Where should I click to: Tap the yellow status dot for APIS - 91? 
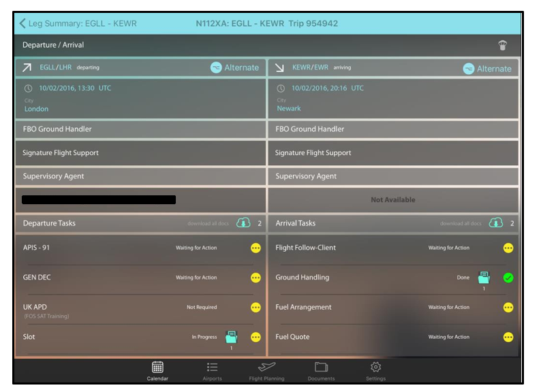(256, 248)
